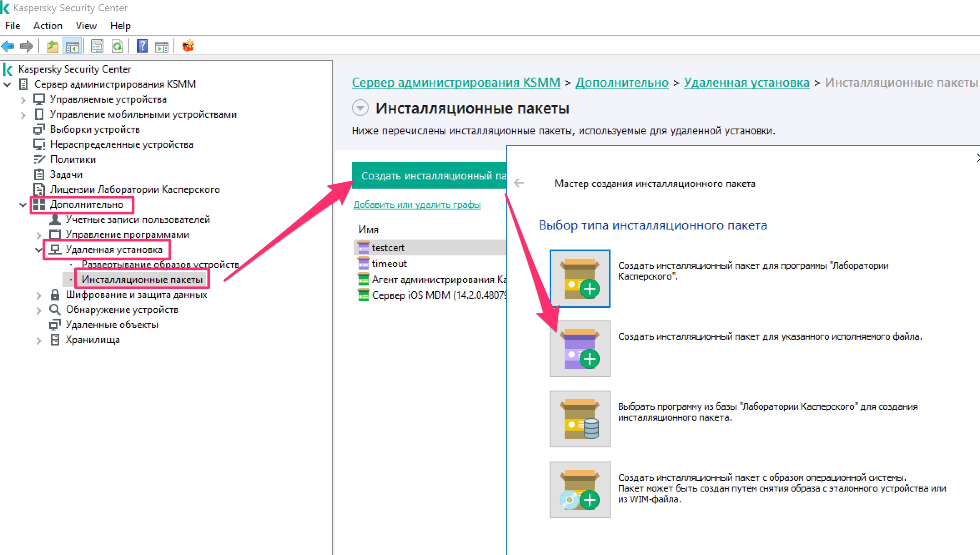Click the up-one-level folder toolbar icon

pos(52,46)
